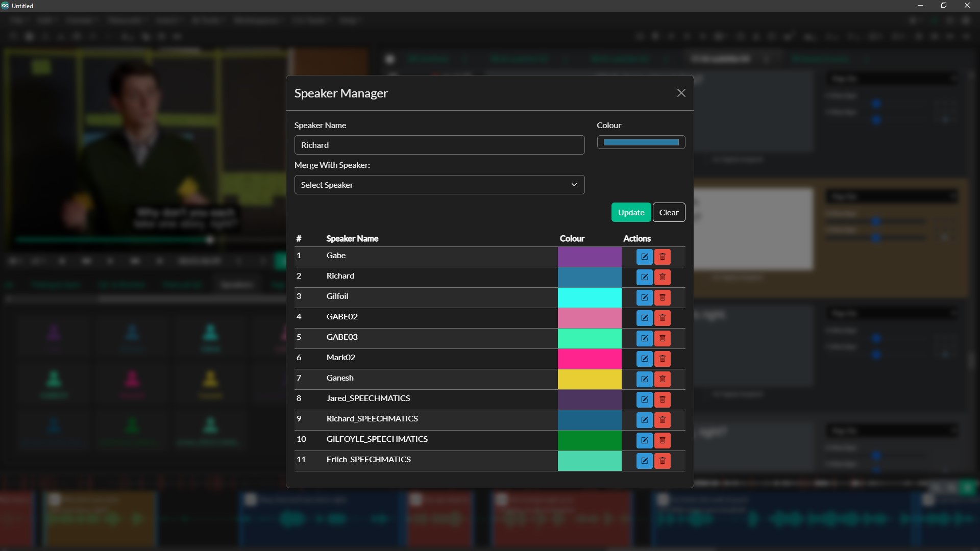The width and height of the screenshot is (980, 551).
Task: Open the Colour picker swatch
Action: click(641, 142)
